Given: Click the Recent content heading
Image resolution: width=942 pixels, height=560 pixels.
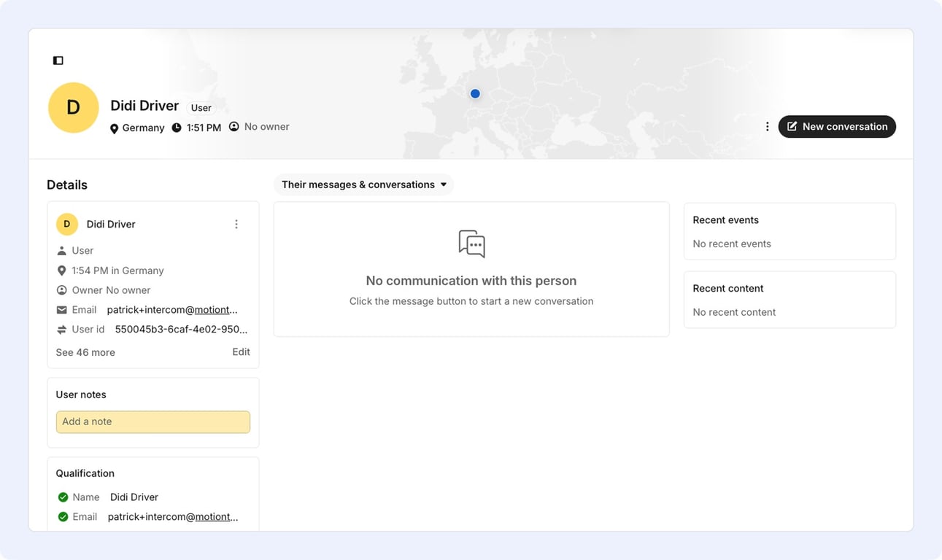Looking at the screenshot, I should (728, 289).
